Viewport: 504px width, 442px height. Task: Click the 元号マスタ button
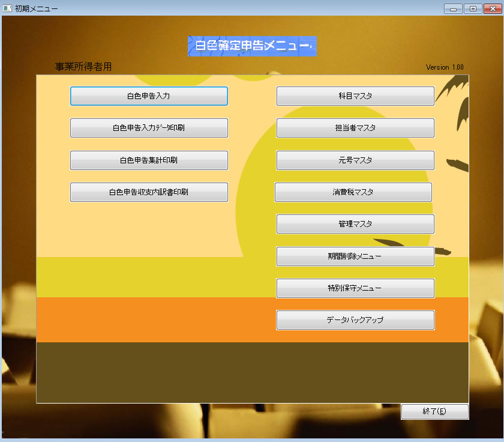355,160
